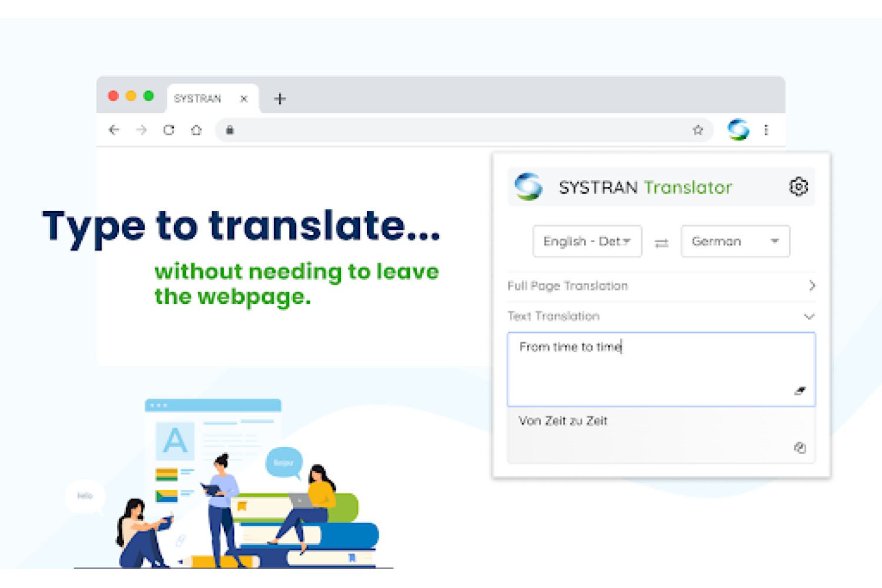This screenshot has width=882, height=588.
Task: Collapse the Text Translation section
Action: [661, 316]
